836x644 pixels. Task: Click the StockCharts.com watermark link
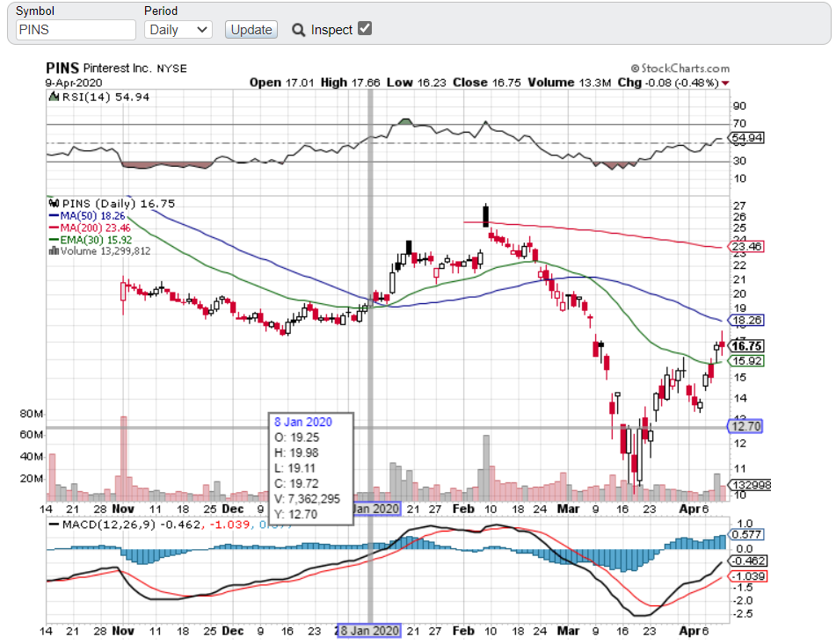click(x=680, y=69)
